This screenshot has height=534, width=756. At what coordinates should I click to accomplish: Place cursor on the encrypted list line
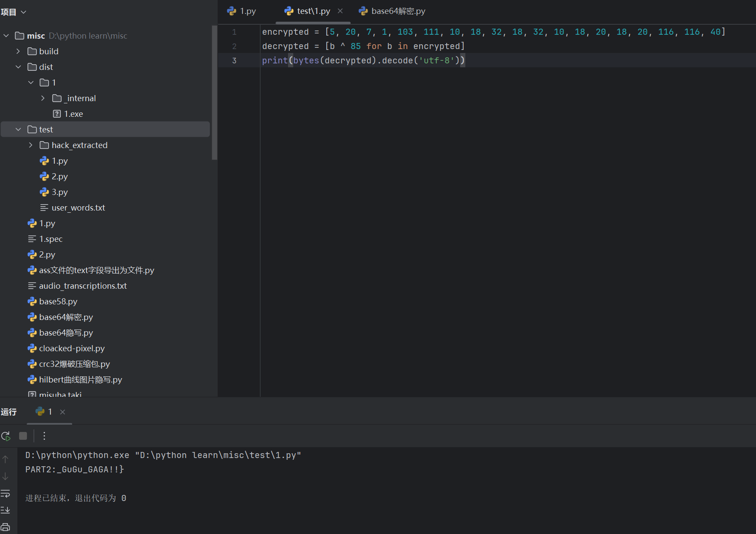click(494, 32)
